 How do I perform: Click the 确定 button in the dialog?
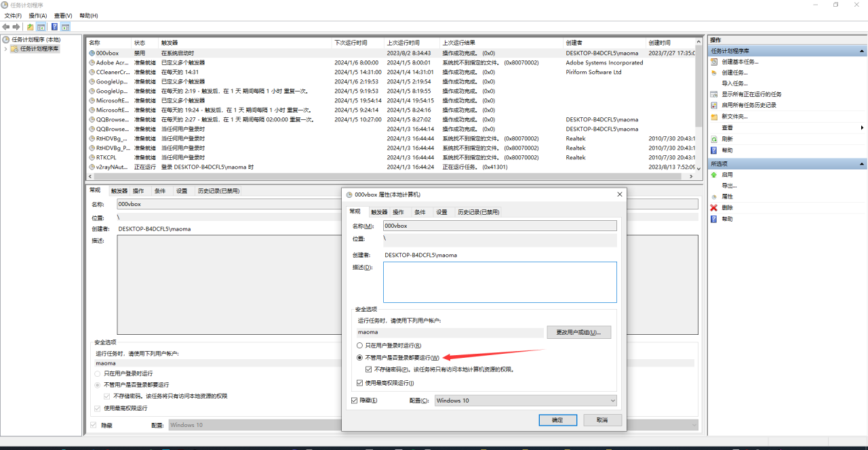tap(557, 420)
